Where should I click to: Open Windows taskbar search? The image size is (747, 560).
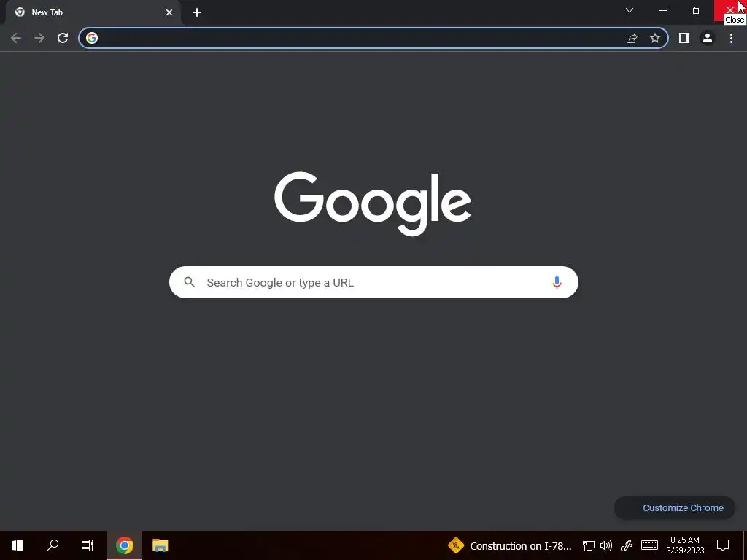[x=53, y=545]
